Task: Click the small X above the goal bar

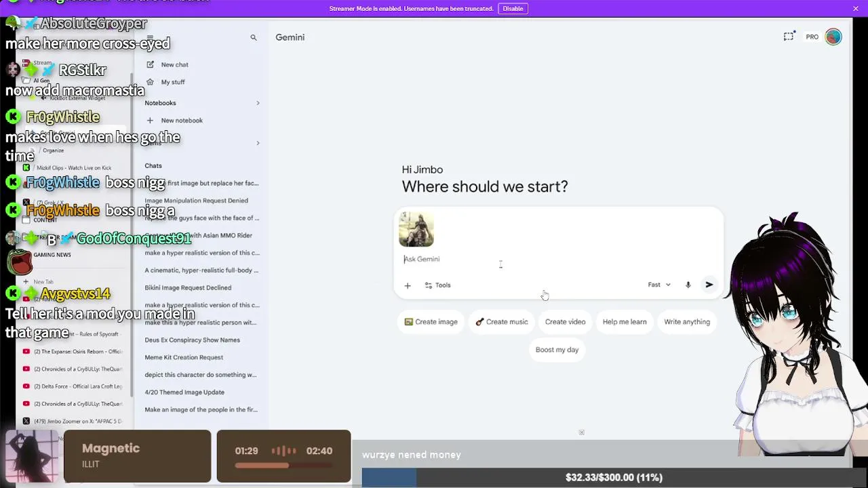Action: click(581, 432)
